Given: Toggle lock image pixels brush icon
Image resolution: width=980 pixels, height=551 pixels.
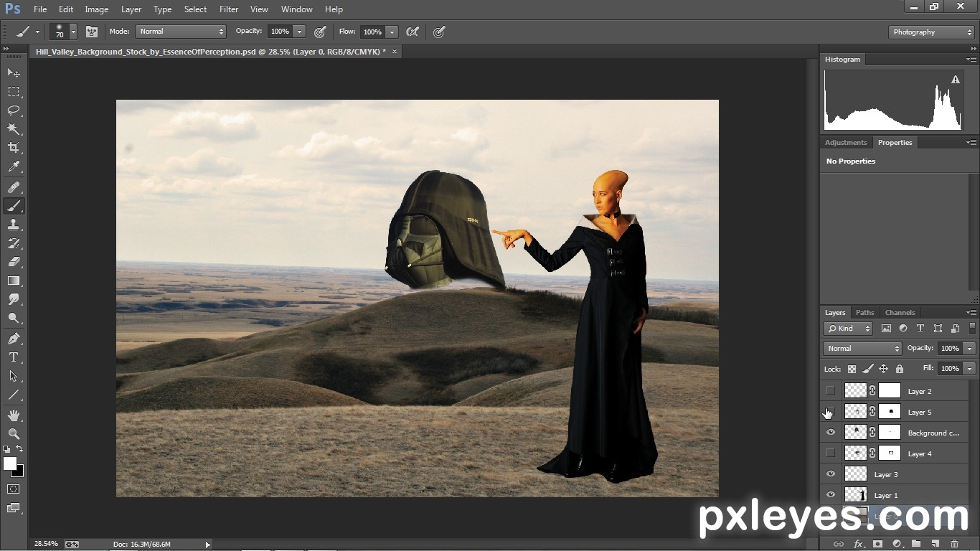Looking at the screenshot, I should point(867,369).
